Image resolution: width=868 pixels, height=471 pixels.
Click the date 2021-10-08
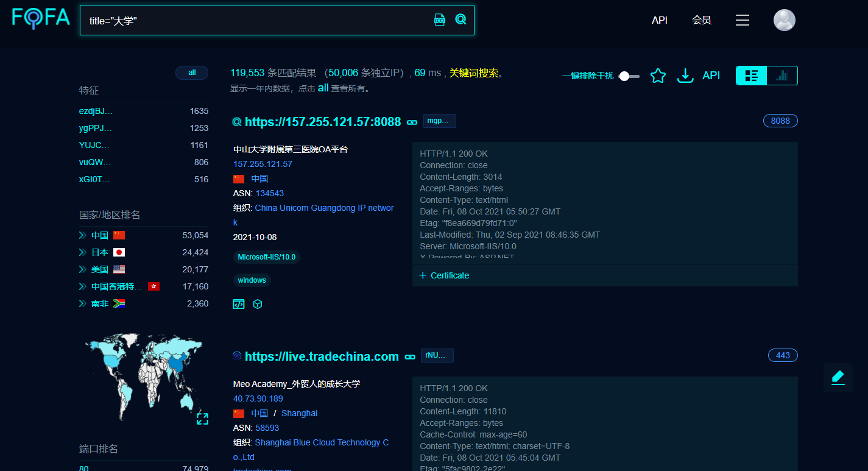(x=255, y=237)
